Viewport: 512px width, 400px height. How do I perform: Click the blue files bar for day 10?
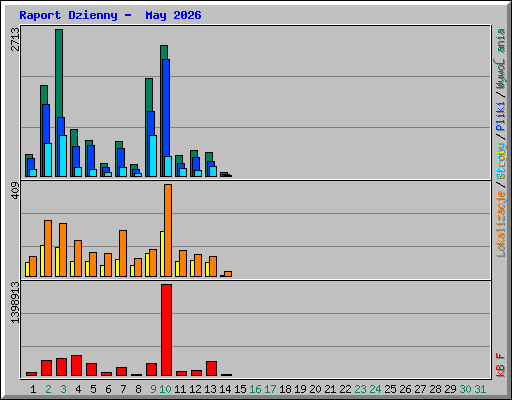(166, 118)
